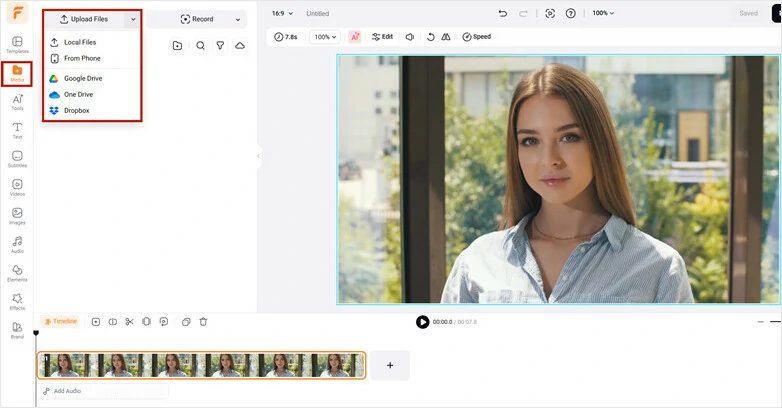Duplicate the selected clip
782x408 pixels.
coord(186,322)
